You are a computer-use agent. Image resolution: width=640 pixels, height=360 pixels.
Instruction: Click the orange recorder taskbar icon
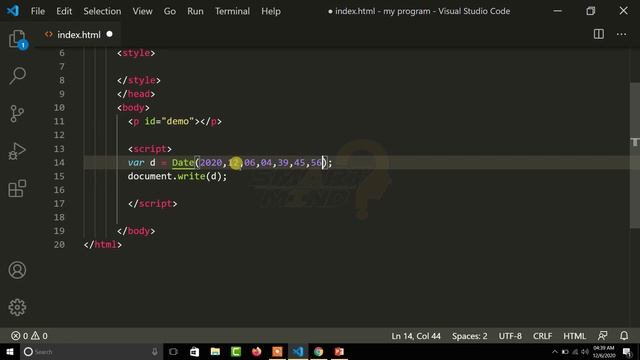coord(277,351)
